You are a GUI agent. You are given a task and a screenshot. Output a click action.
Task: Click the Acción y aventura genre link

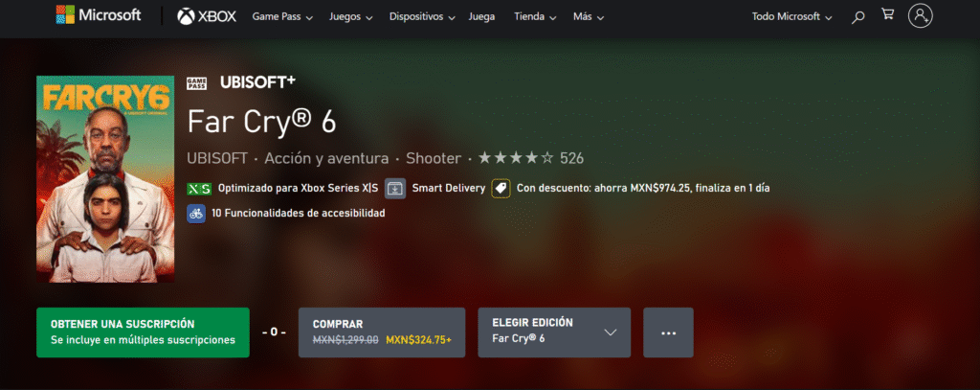327,158
